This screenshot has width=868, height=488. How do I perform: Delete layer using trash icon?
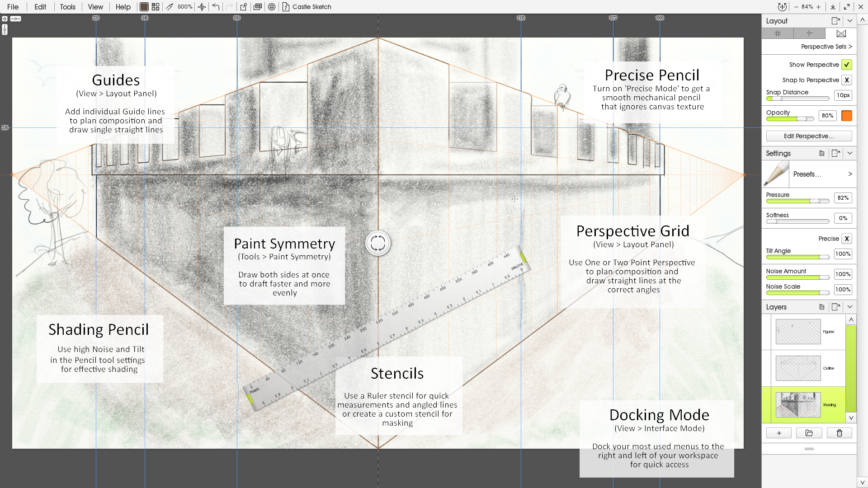(839, 433)
